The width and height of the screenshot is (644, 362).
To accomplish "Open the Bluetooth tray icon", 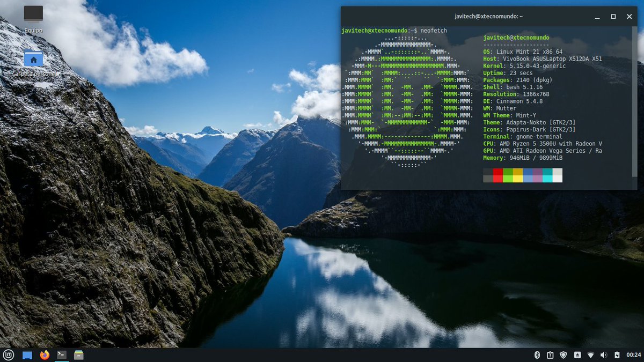I will pyautogui.click(x=537, y=354).
